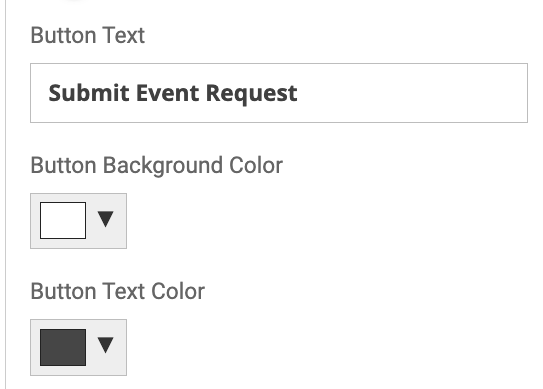Click the left vertical panel divider line

[x=6, y=194]
